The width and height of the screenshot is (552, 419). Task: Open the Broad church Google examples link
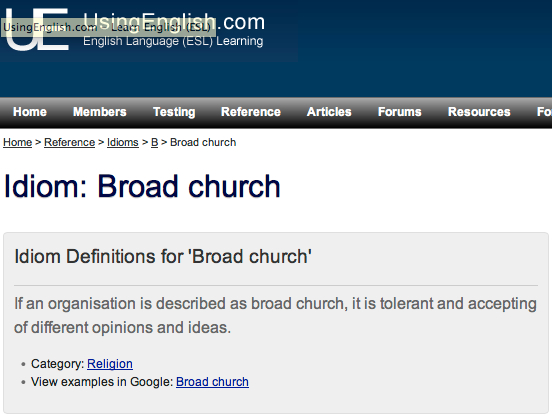tap(212, 382)
